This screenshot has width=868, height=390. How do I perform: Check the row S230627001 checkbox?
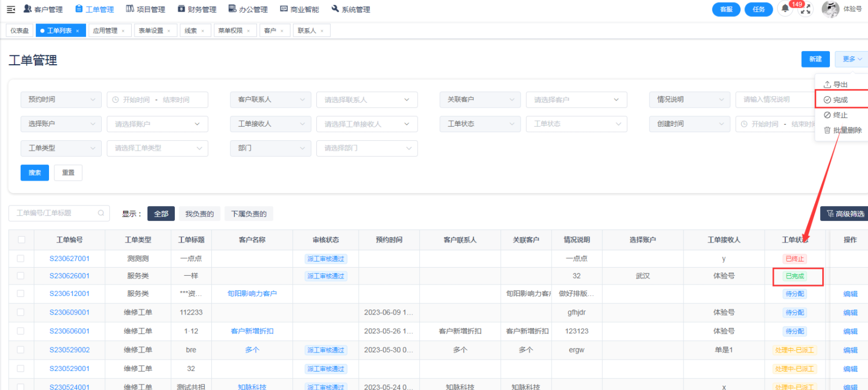[21, 258]
